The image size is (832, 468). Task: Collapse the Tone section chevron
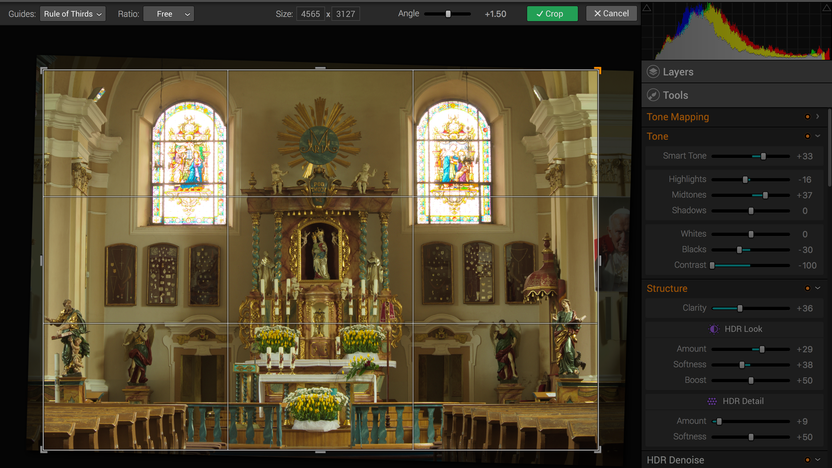click(x=818, y=136)
